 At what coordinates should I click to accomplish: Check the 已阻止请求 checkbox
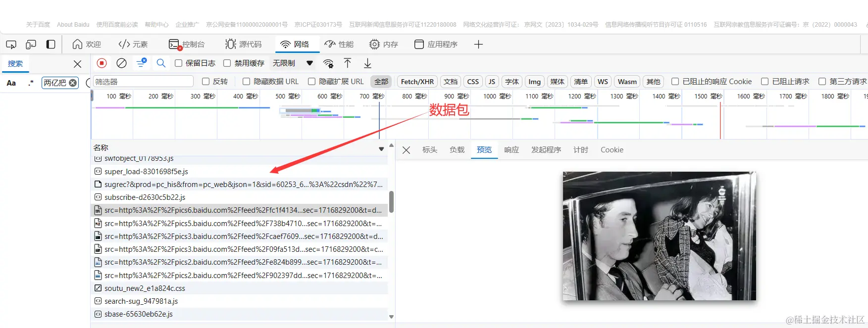coord(765,82)
